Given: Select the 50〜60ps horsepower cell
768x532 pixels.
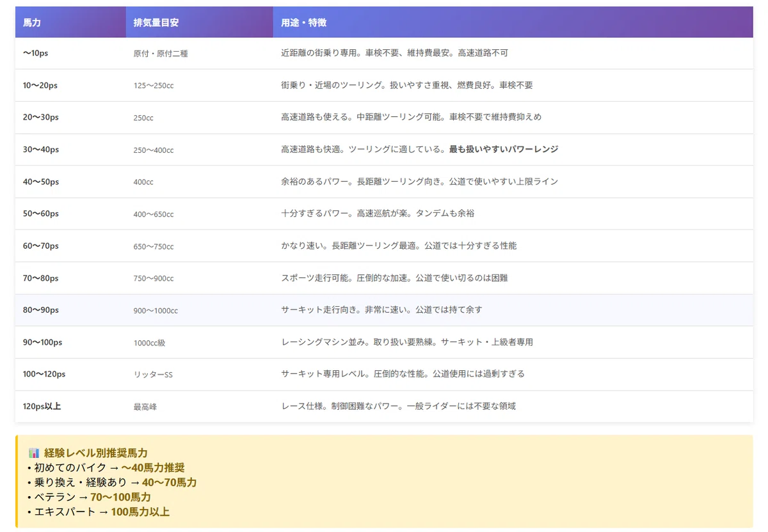Looking at the screenshot, I should pos(70,214).
